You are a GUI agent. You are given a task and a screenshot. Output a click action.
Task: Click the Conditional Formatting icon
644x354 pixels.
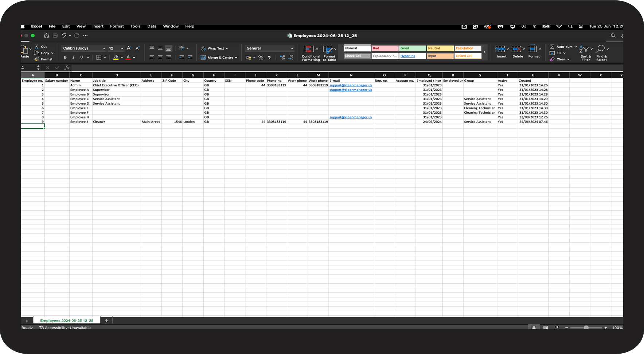tap(309, 50)
